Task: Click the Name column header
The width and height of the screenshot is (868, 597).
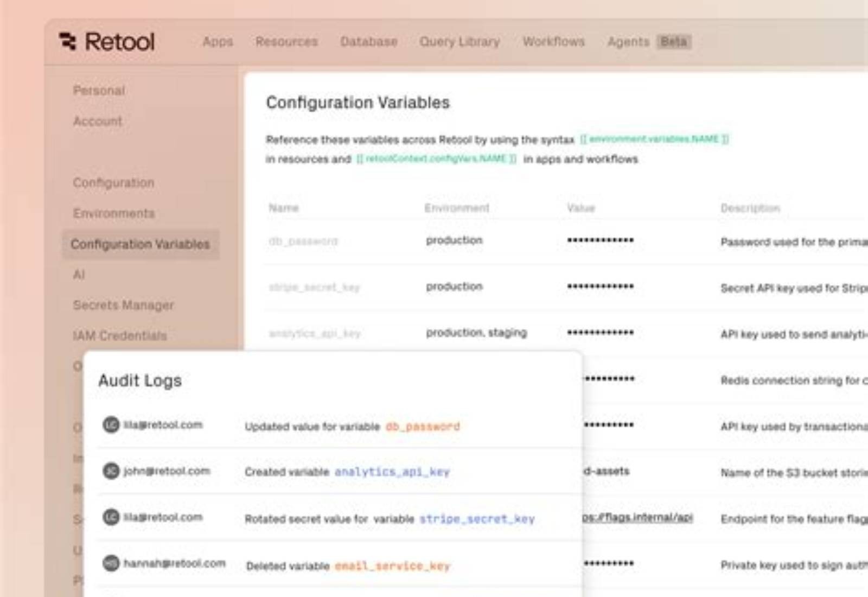Action: pyautogui.click(x=284, y=208)
